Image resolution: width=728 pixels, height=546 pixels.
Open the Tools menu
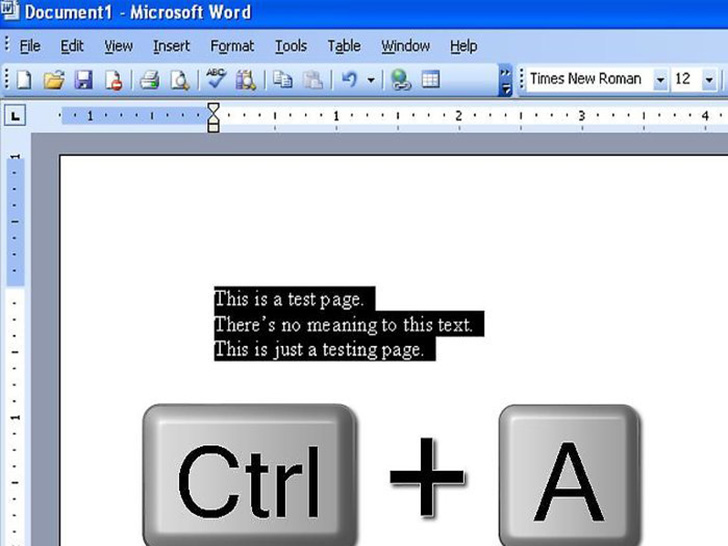click(291, 46)
